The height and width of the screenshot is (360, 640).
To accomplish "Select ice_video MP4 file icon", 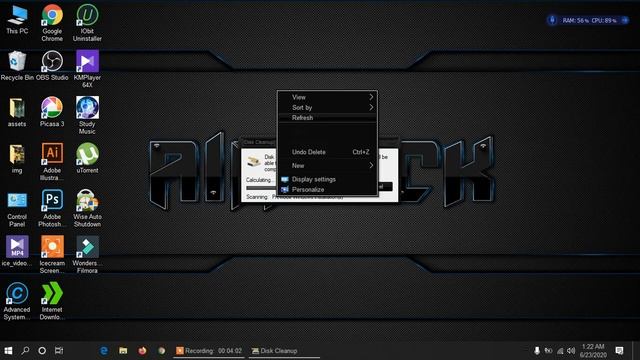I will point(17,251).
